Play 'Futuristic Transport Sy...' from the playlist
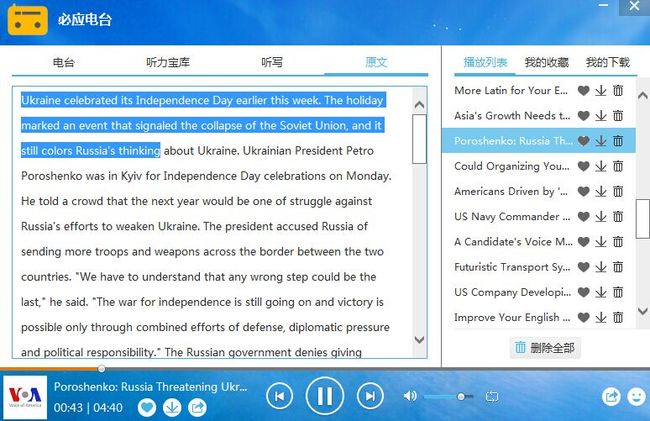The image size is (650, 421). [512, 267]
